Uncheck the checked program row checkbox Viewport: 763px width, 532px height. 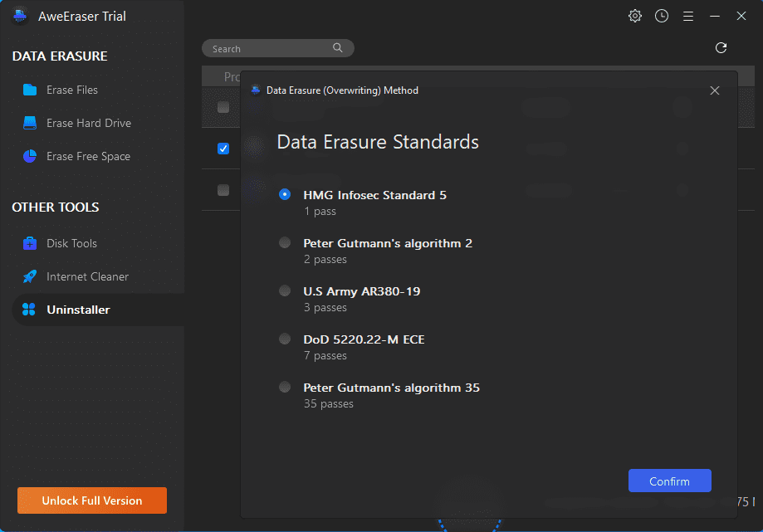(223, 149)
